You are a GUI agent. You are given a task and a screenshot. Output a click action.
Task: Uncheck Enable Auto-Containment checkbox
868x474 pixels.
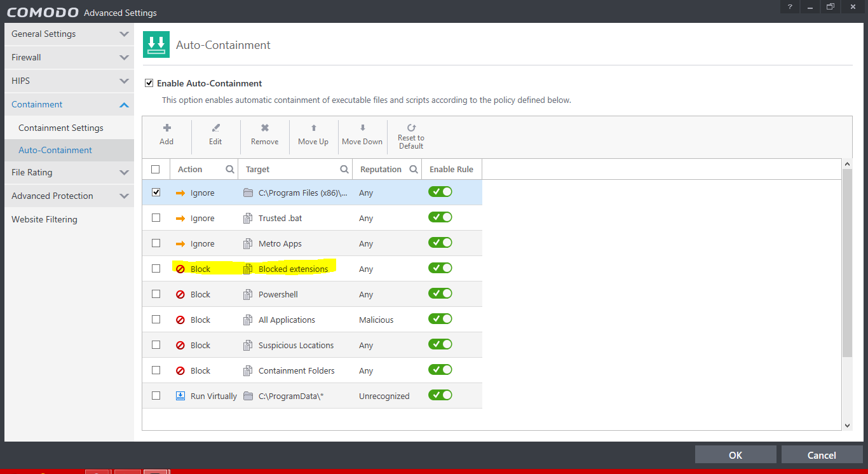click(x=149, y=83)
